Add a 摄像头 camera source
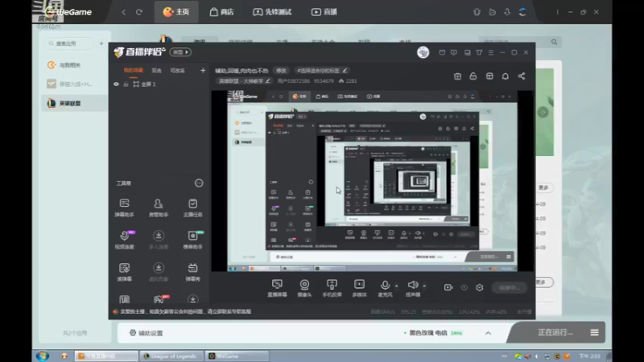644x362 pixels. [x=304, y=288]
